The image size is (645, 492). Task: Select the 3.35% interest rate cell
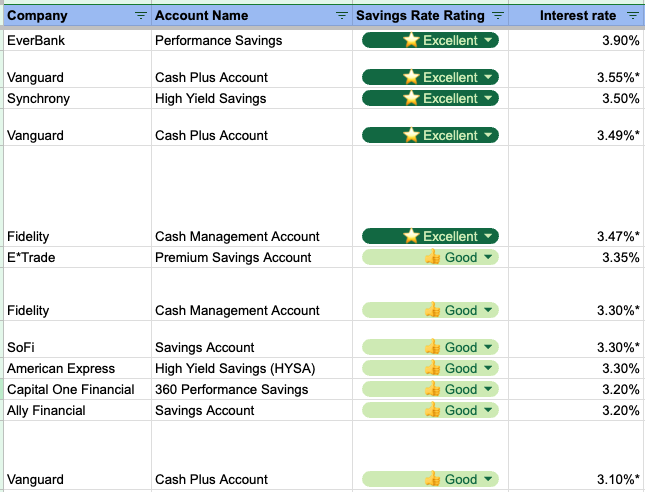click(x=577, y=257)
